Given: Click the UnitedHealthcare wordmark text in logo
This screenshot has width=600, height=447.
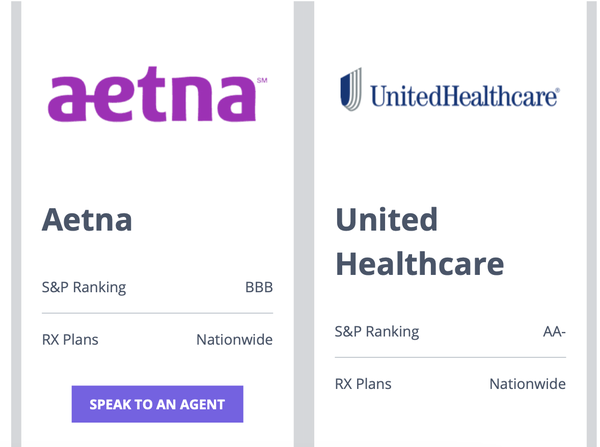Looking at the screenshot, I should click(x=464, y=96).
